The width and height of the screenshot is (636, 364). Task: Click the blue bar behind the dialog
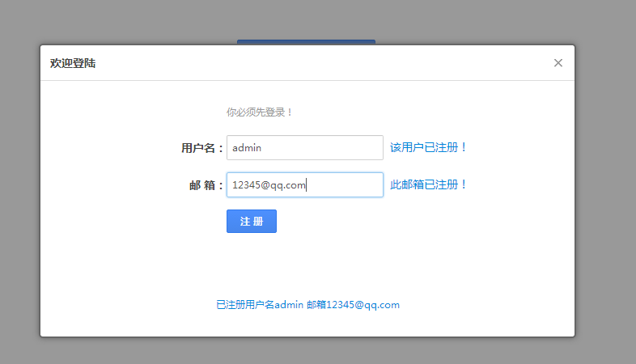306,42
